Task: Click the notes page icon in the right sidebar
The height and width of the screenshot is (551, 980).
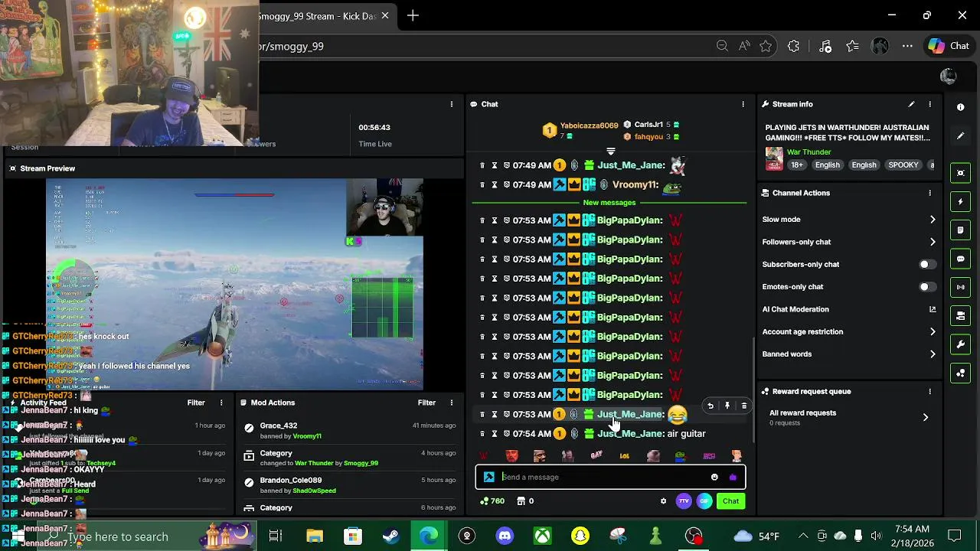Action: 961,230
